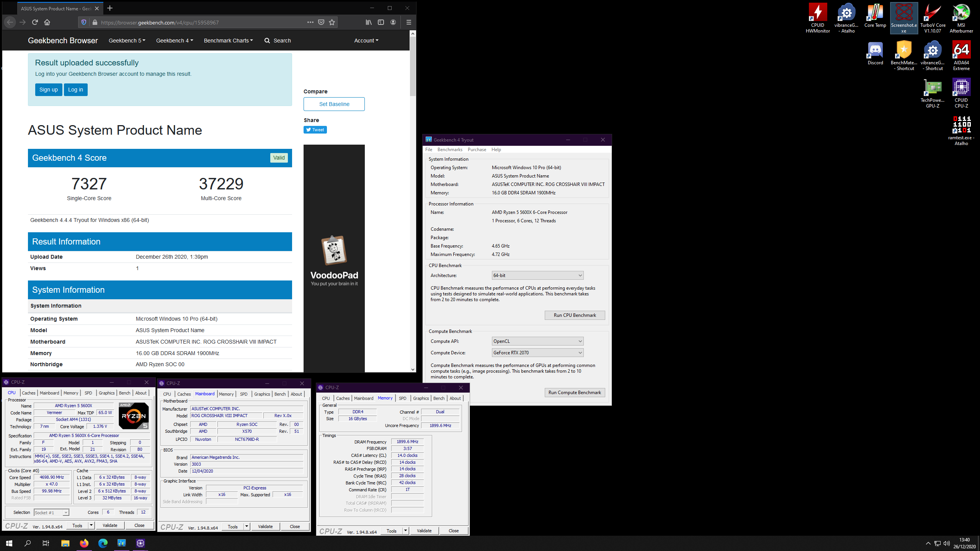Click the Valid badge on Geekbench 4 Score
Viewport: 980px width, 551px height.
(x=279, y=158)
